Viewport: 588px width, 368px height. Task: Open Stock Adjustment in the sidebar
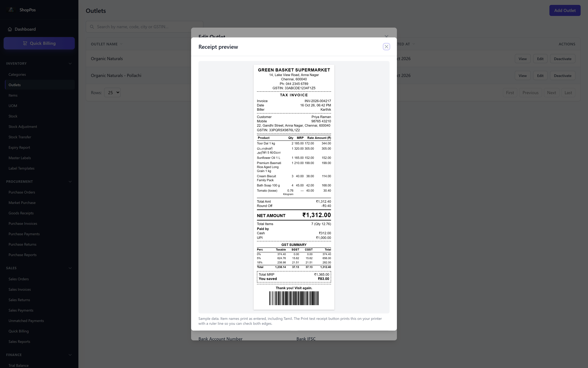[40, 126]
